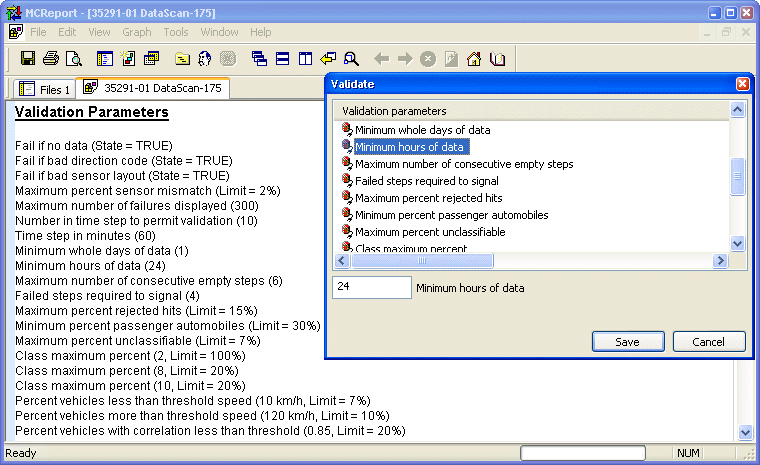
Task: Click the yellow arrow window-switch icon
Action: coord(328,59)
